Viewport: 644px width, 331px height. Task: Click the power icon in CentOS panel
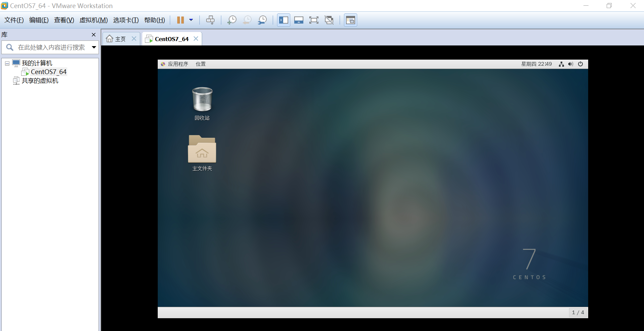(580, 64)
